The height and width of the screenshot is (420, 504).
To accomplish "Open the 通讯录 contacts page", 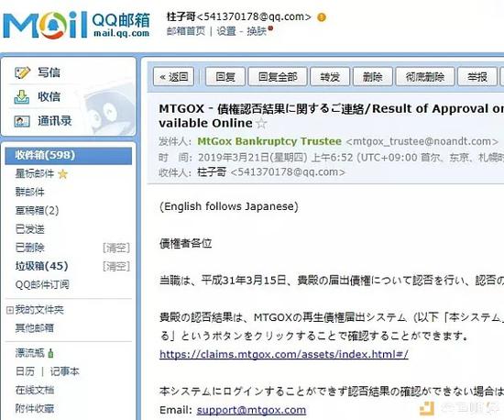I will [55, 121].
